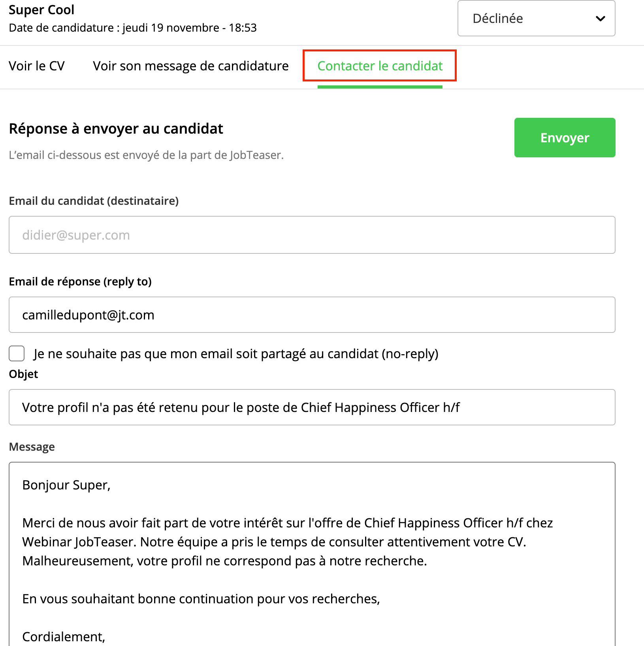The height and width of the screenshot is (646, 644).
Task: Click the reply-to field showing camilledupont@jt.com
Action: tap(312, 315)
